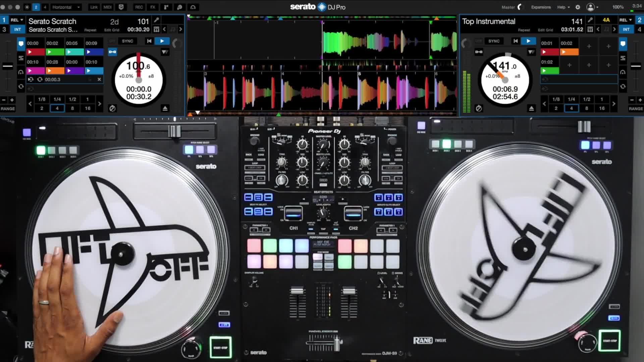Screen dimensions: 644x362
Task: Open the Sampler panel icon
Action: tap(166, 7)
